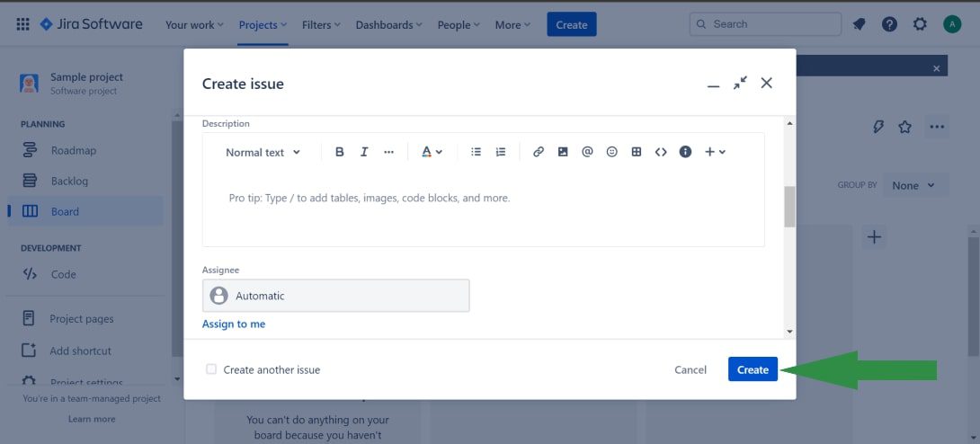Open the user profile avatar
Screen dimensions: 980x444
pyautogui.click(x=952, y=24)
